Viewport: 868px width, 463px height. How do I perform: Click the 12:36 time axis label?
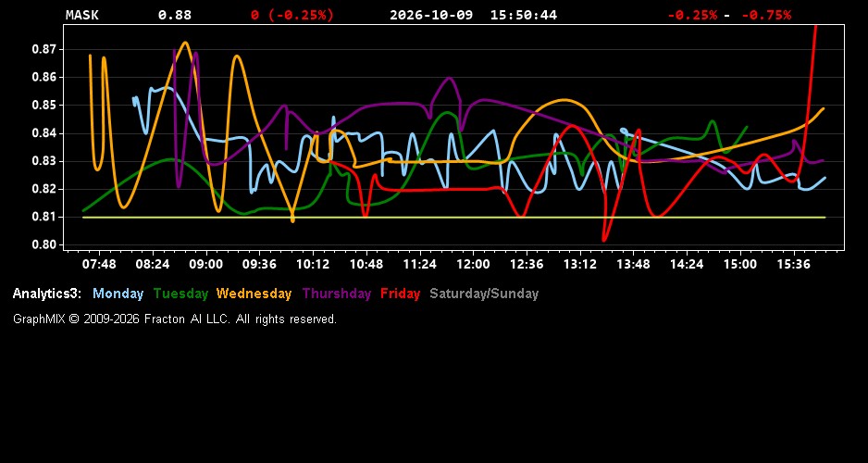(x=527, y=264)
